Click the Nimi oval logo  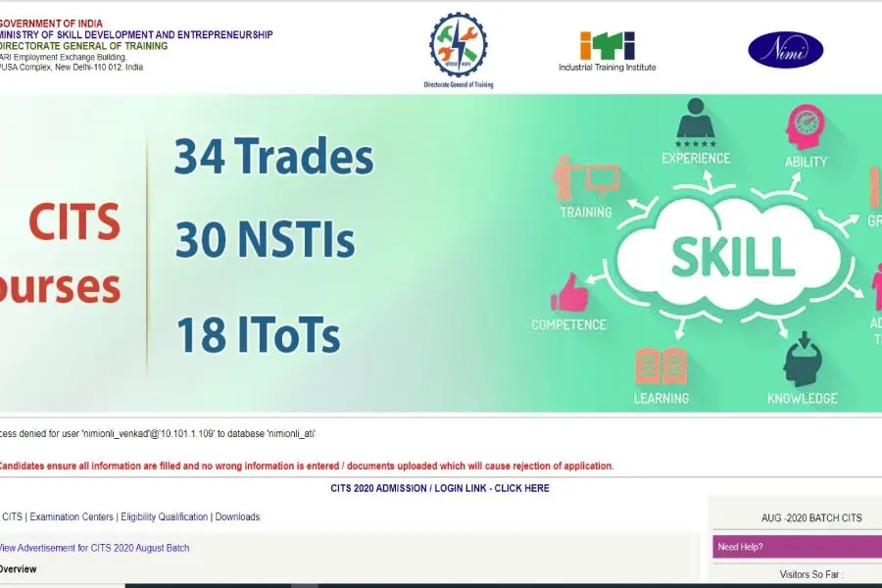(785, 49)
